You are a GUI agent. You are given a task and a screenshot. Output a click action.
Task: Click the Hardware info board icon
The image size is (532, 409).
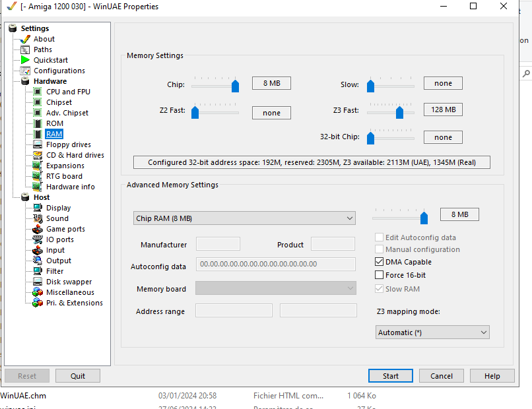pos(38,187)
